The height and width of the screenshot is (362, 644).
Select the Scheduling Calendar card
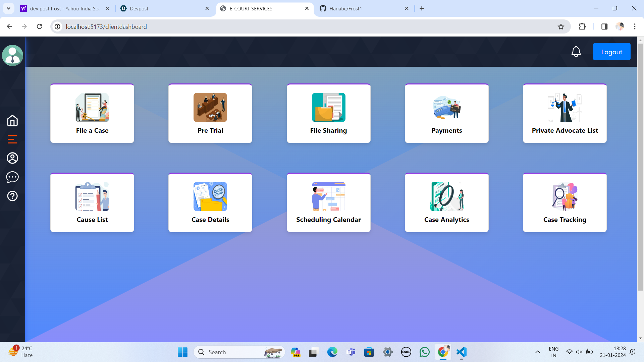point(328,203)
